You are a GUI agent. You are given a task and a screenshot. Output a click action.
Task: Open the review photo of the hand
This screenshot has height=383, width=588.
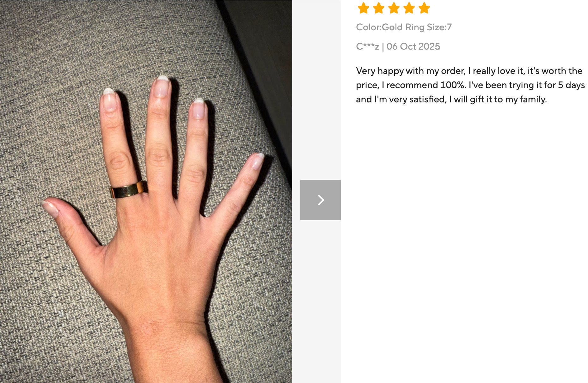tap(146, 191)
